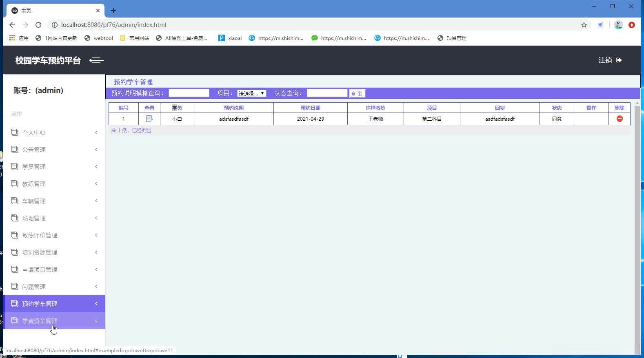Expand 场地管理 menu chevron

point(96,218)
